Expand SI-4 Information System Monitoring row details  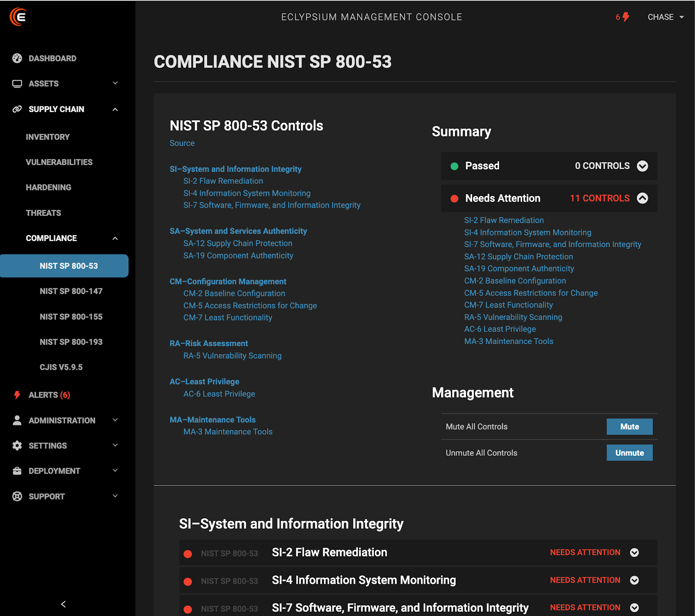pyautogui.click(x=635, y=580)
